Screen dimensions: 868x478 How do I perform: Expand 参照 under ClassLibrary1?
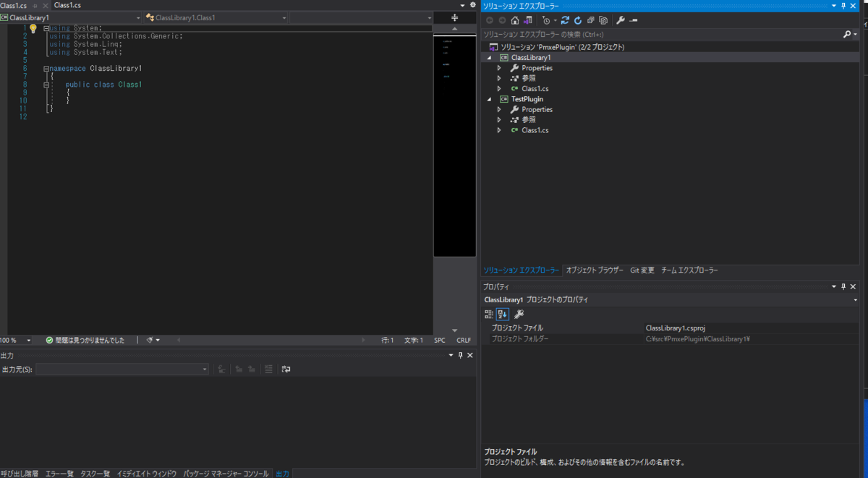(x=498, y=78)
